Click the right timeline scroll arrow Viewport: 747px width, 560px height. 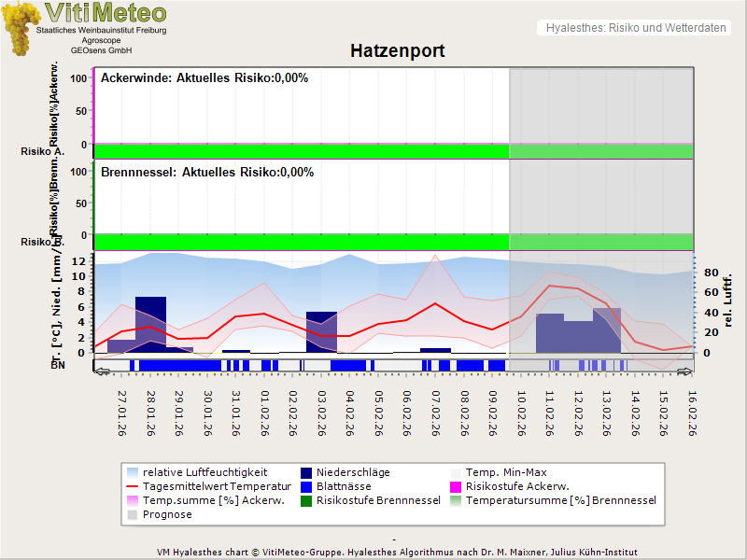pos(686,371)
